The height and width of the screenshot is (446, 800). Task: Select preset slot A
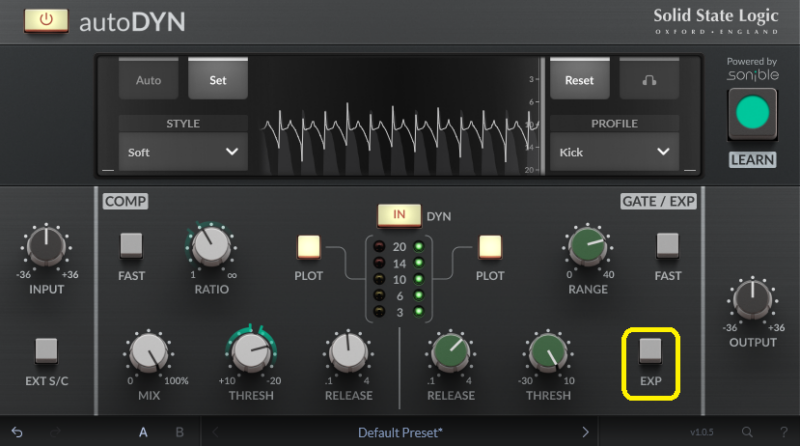tap(144, 432)
